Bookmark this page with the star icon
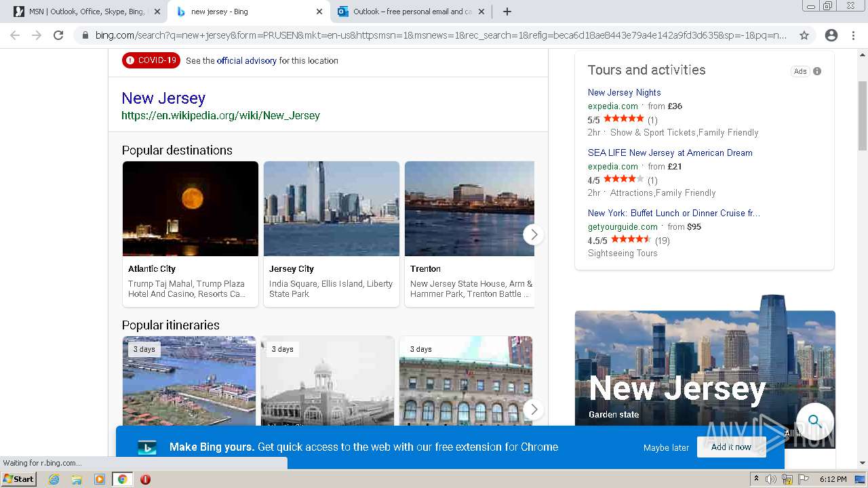This screenshot has width=868, height=488. (804, 35)
